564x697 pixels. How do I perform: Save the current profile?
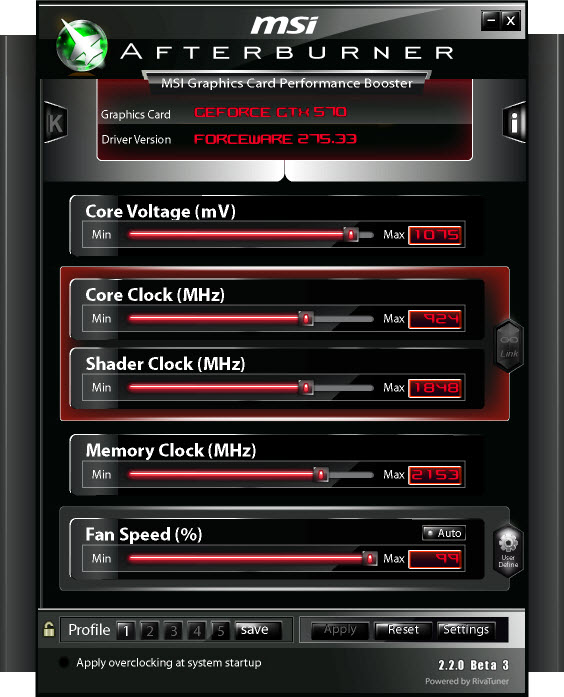click(258, 630)
